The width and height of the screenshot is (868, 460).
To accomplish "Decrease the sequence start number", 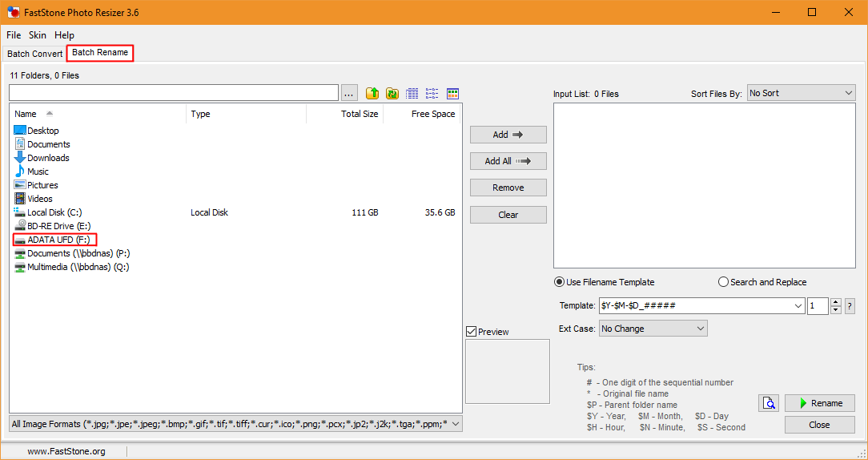I will (x=836, y=310).
